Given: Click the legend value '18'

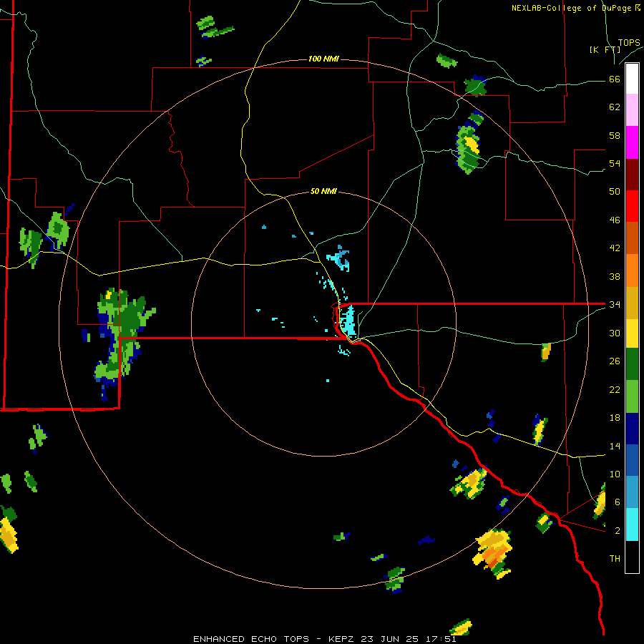Looking at the screenshot, I should (x=615, y=418).
